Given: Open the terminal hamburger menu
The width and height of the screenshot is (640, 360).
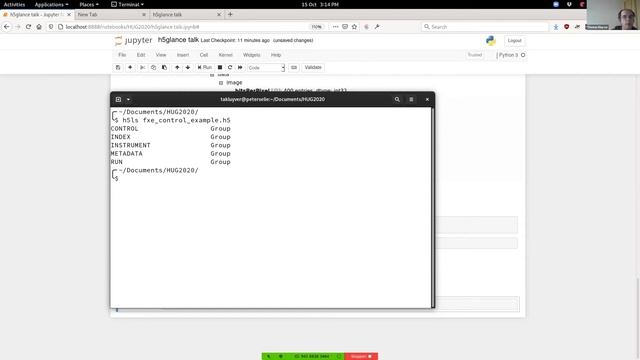Looking at the screenshot, I should coord(411,99).
